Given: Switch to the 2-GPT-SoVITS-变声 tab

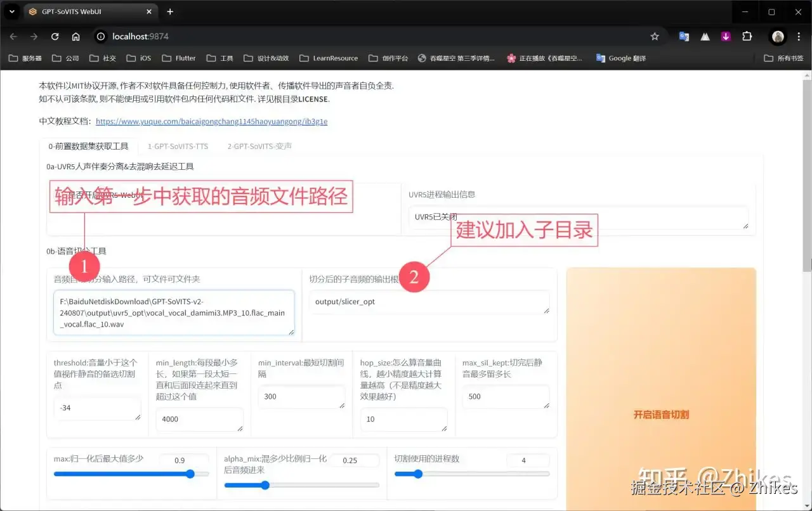Looking at the screenshot, I should [259, 146].
